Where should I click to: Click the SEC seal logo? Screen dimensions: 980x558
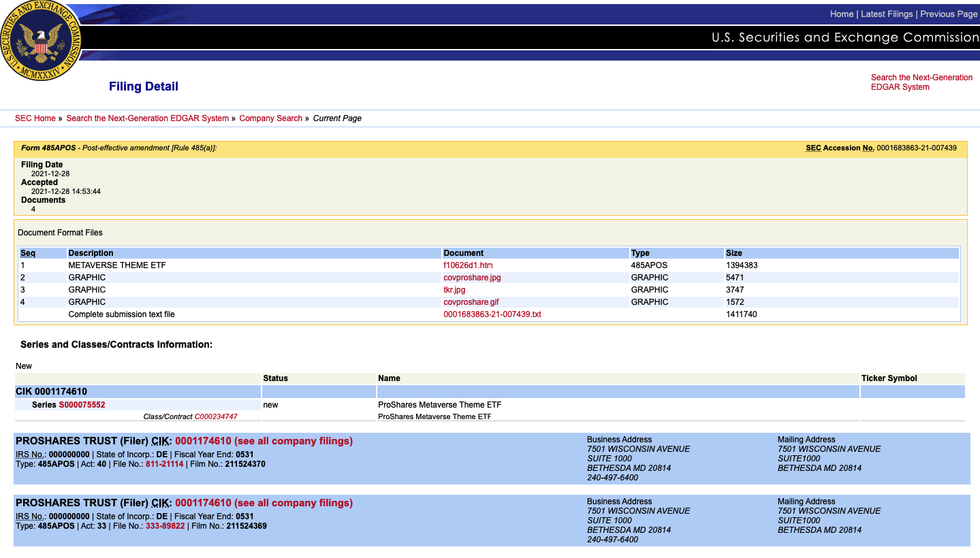(41, 39)
